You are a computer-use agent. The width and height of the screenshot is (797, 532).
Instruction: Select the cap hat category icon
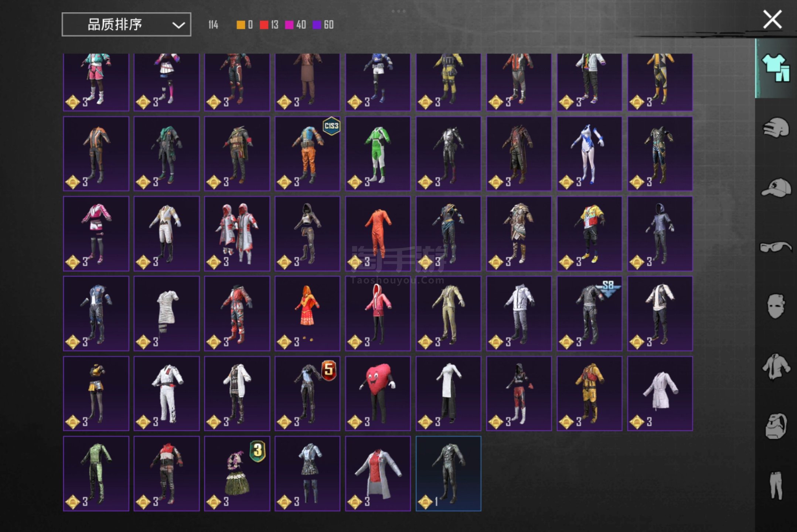tap(776, 188)
